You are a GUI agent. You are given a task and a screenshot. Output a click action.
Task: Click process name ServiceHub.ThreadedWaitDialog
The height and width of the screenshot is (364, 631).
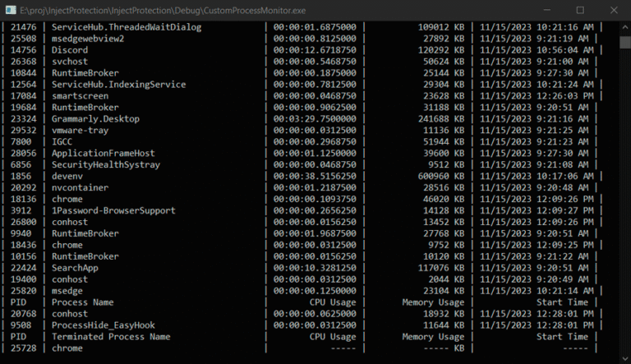tap(127, 27)
